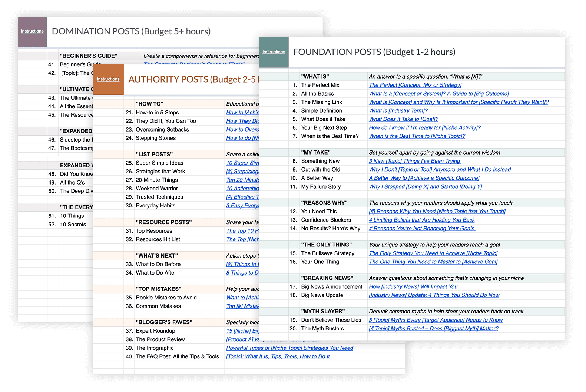This screenshot has width=586, height=392.
Task: Click '# Reasons You're Not Reaching Your Goals' link
Action: (422, 229)
